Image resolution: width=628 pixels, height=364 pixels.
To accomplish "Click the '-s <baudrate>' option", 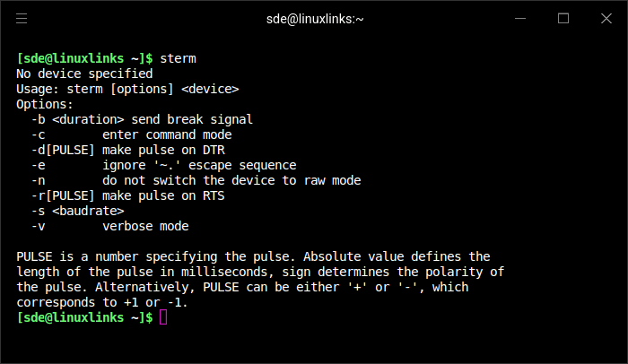I will pos(78,211).
